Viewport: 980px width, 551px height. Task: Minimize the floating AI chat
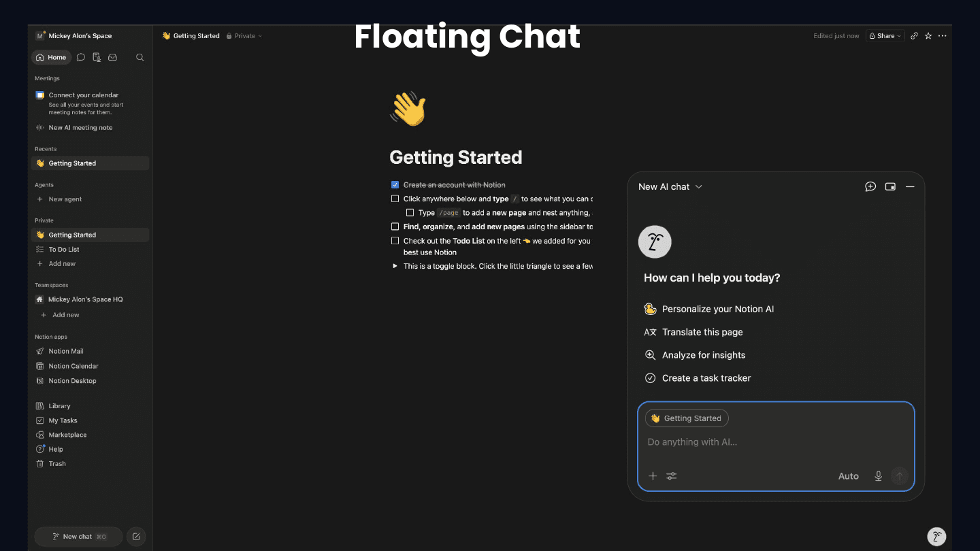(910, 186)
